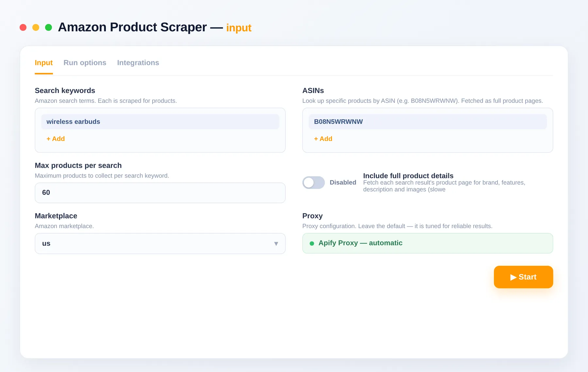Click the Disabled toggle label

pos(343,182)
